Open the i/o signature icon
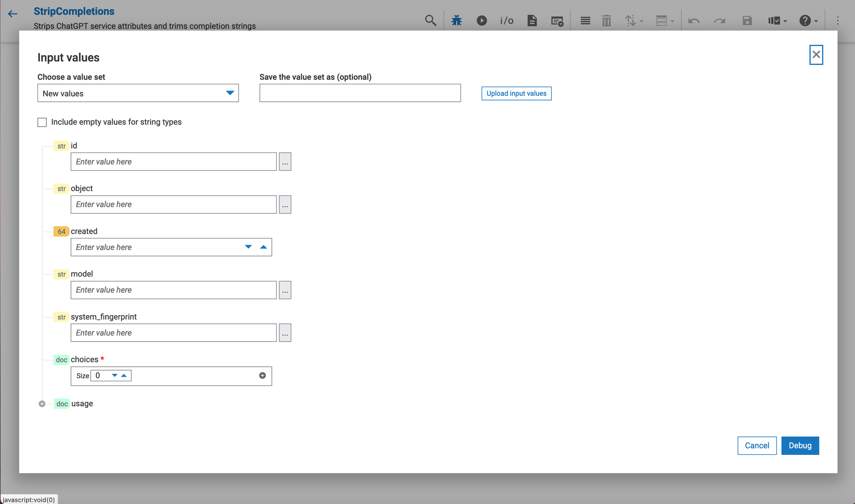The image size is (855, 504). [507, 21]
